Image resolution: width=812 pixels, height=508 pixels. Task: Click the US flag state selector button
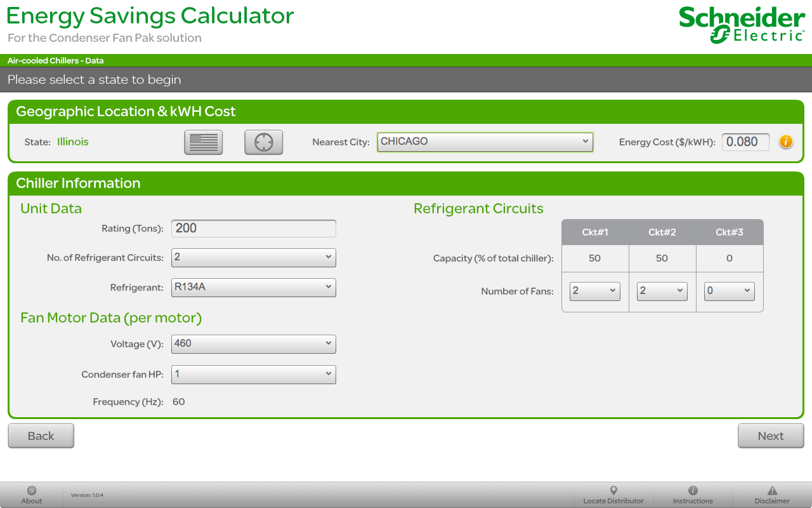[204, 142]
